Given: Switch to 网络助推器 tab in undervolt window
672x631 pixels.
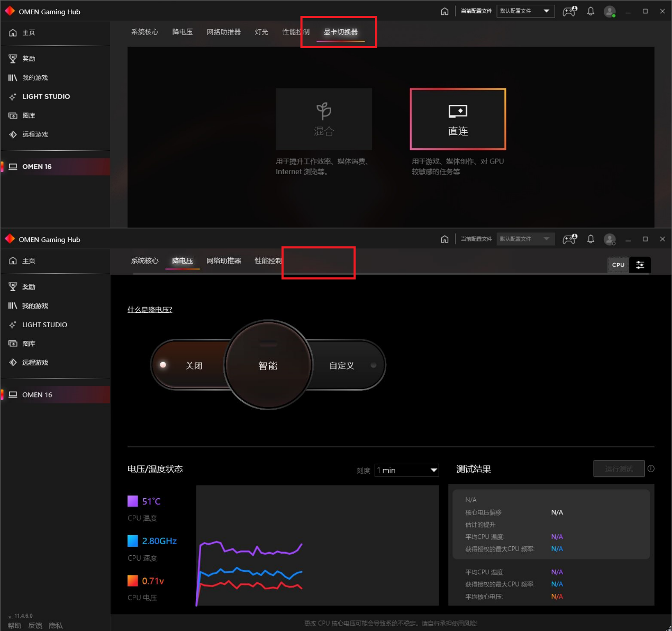Looking at the screenshot, I should coord(224,261).
